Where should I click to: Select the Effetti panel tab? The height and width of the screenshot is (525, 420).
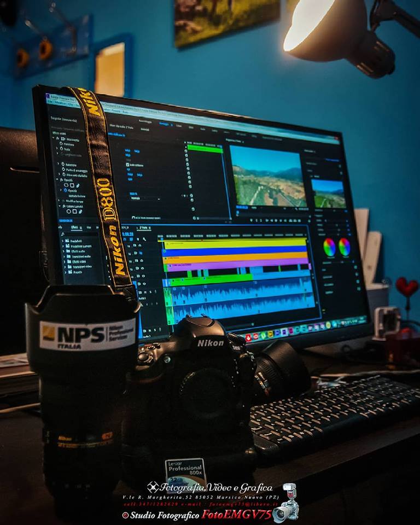point(74,227)
